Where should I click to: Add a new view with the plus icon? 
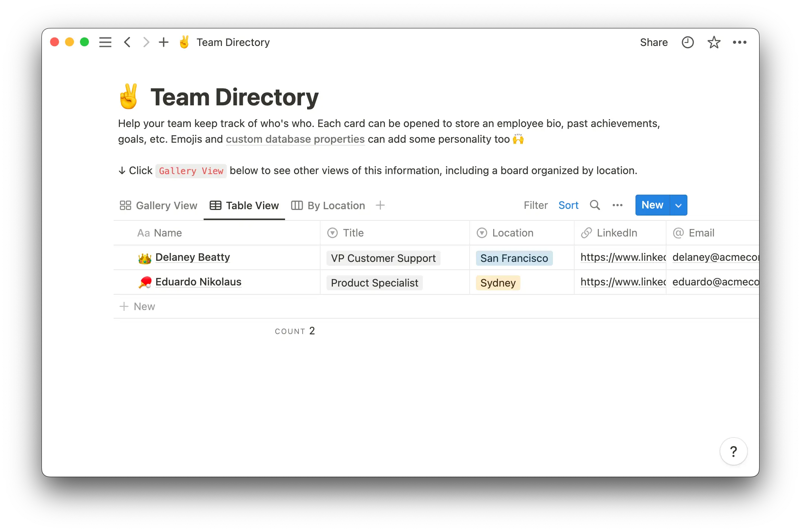(380, 205)
